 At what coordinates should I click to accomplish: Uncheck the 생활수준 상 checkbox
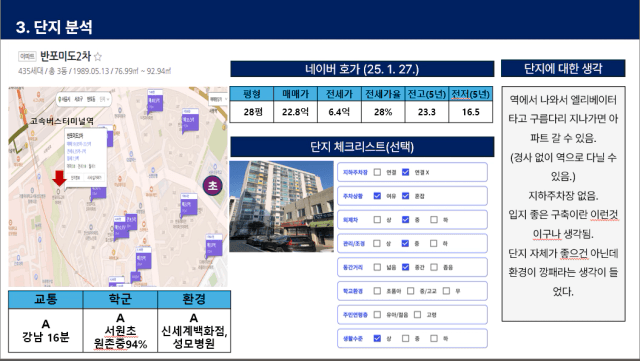coord(377,338)
